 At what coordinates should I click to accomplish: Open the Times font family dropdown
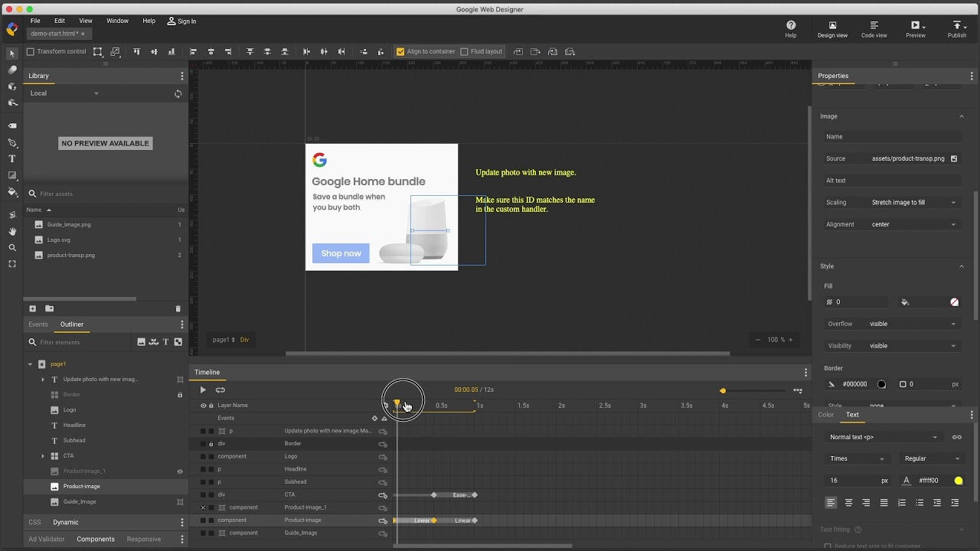tap(857, 458)
